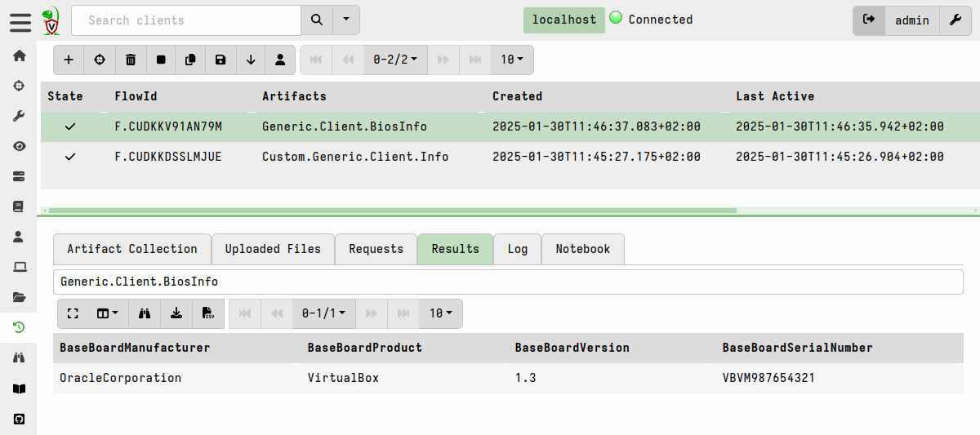
Task: Click the CSV export icon in results
Action: [208, 313]
